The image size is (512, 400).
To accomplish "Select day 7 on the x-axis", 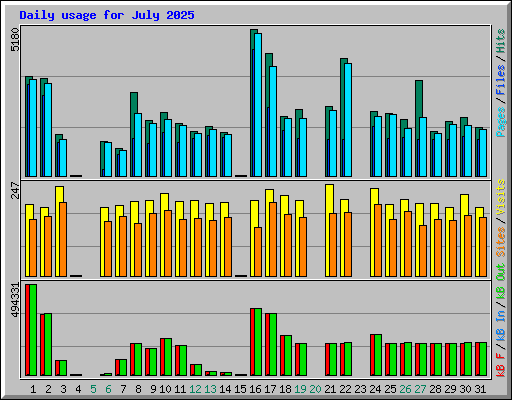I will [x=123, y=389].
